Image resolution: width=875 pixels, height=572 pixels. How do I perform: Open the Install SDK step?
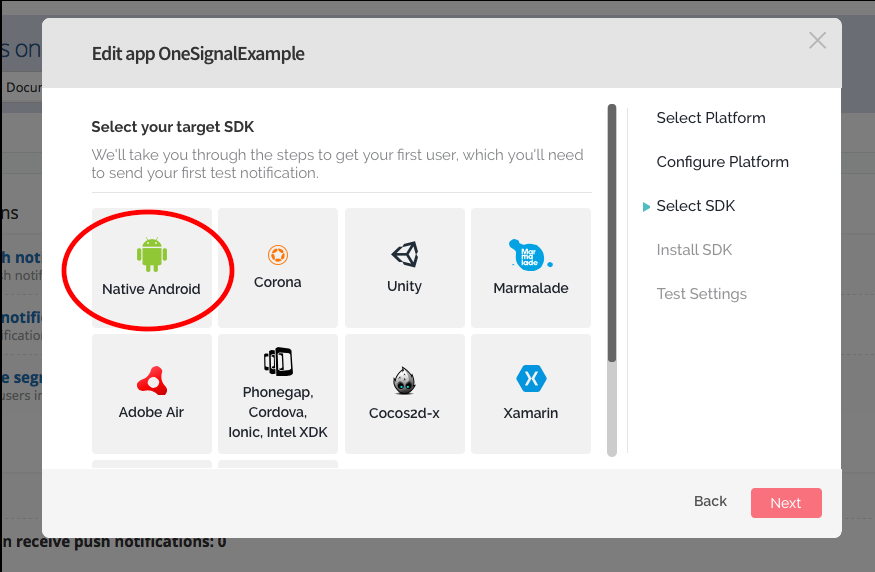point(694,250)
